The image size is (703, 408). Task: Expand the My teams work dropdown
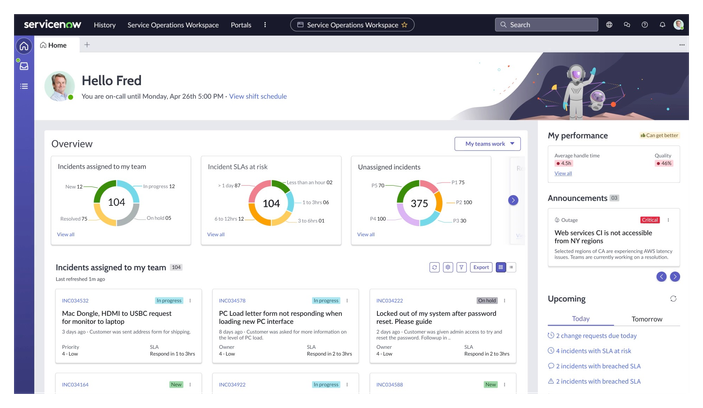487,144
